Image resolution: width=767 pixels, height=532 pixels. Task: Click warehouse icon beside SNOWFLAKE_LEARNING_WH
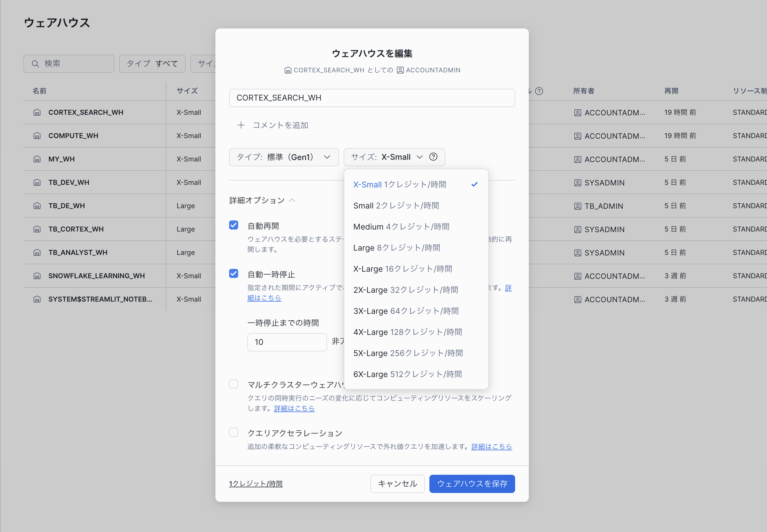[x=37, y=276]
